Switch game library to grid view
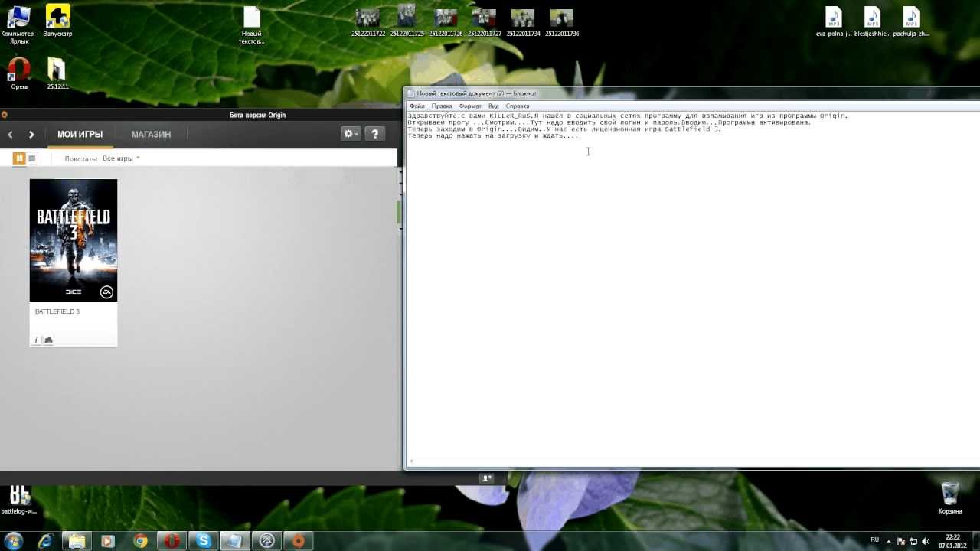The image size is (980, 551). click(x=20, y=158)
